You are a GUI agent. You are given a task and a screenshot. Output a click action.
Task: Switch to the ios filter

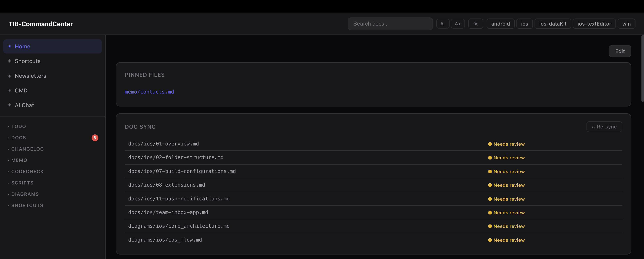coord(525,23)
